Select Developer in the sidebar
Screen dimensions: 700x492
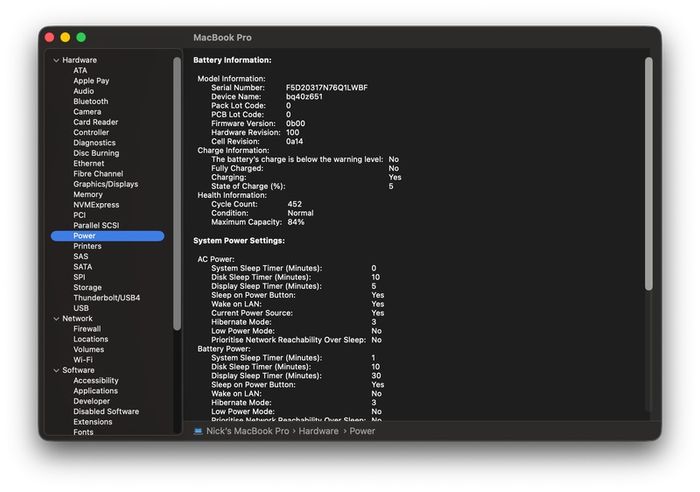pos(92,401)
